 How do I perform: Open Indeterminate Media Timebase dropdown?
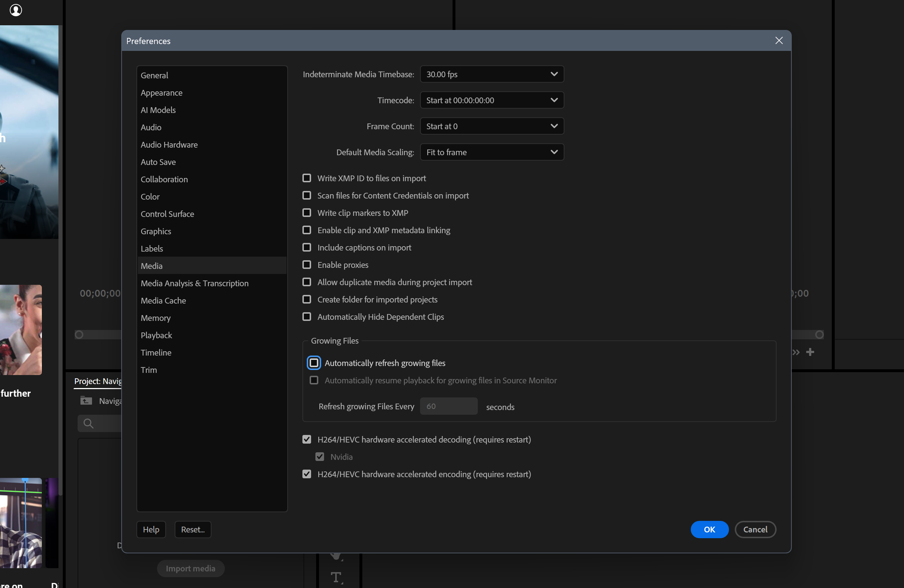coord(492,74)
